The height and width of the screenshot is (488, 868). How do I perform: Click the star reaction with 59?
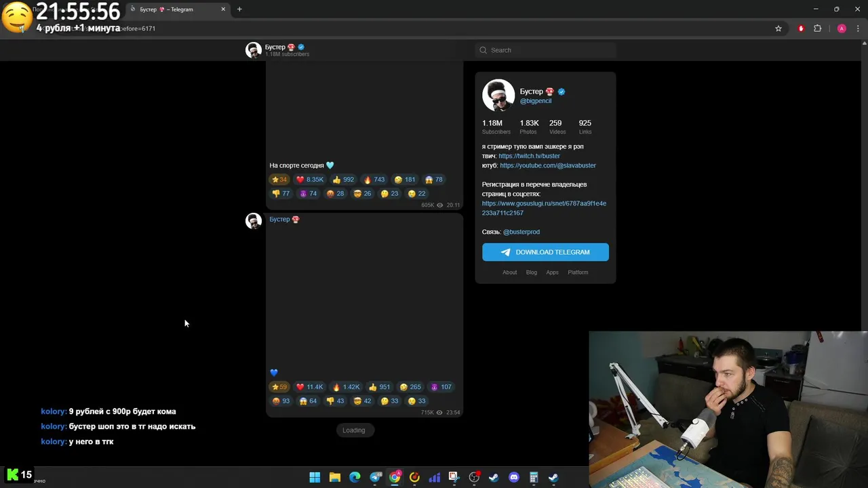279,387
